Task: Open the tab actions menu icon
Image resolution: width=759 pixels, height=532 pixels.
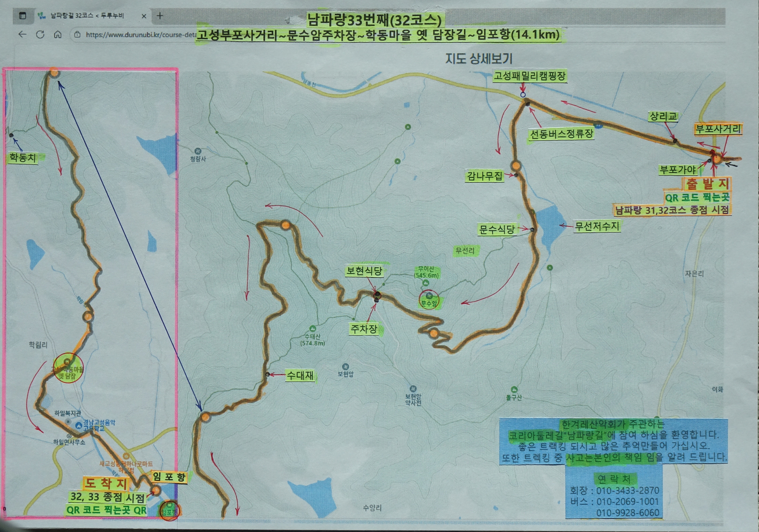Action: [23, 16]
